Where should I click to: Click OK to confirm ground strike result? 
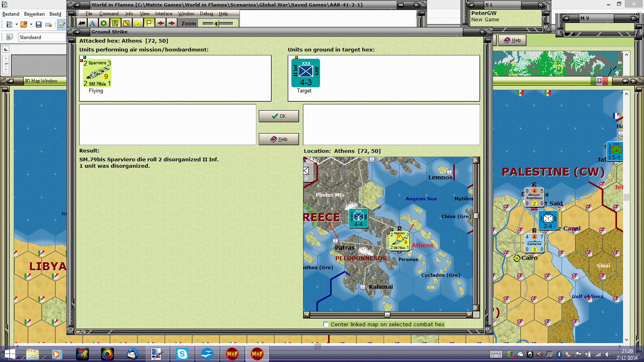pos(279,116)
